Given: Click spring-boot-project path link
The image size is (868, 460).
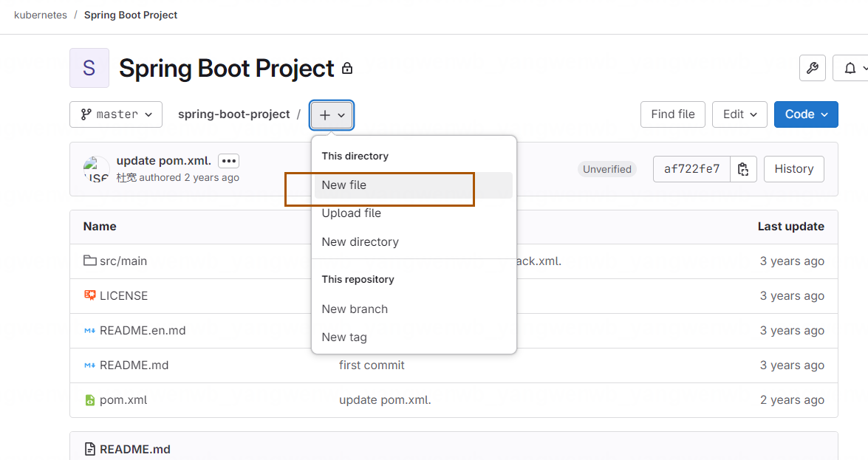Looking at the screenshot, I should click(233, 114).
